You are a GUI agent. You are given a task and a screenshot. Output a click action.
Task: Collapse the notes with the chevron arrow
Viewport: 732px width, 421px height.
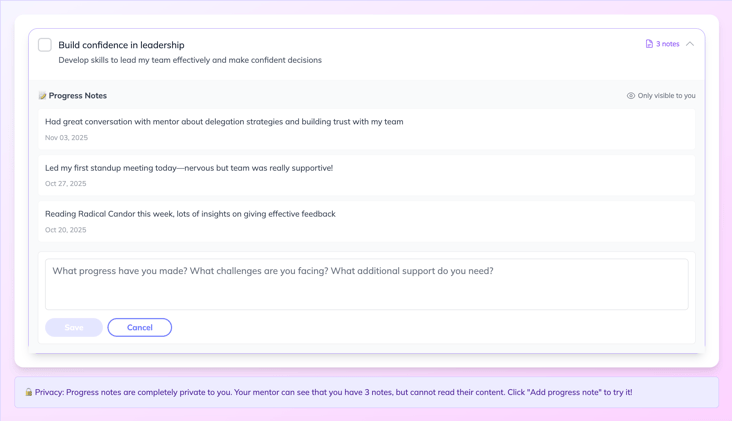pos(690,44)
